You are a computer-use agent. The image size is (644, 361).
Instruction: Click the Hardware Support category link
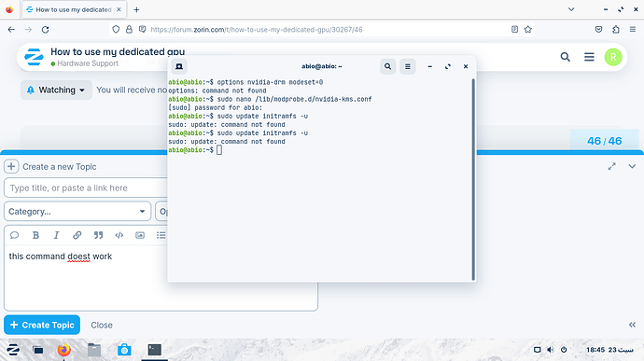(x=88, y=63)
